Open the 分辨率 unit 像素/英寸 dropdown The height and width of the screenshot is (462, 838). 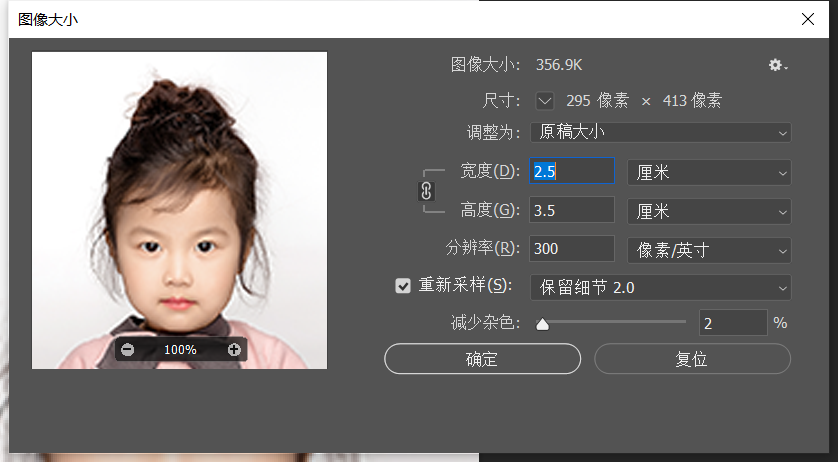click(x=709, y=250)
